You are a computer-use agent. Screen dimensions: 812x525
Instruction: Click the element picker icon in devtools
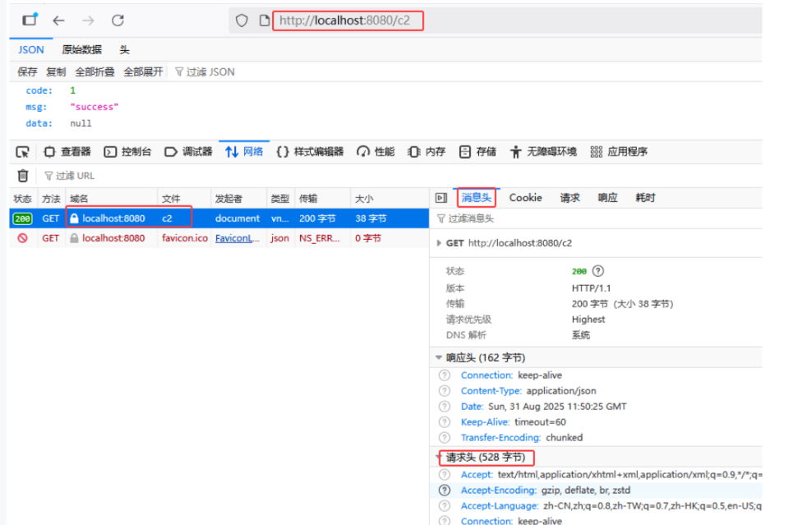point(23,152)
